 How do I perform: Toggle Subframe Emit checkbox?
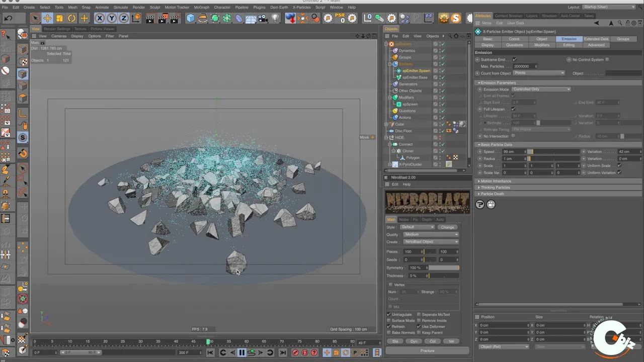click(514, 59)
